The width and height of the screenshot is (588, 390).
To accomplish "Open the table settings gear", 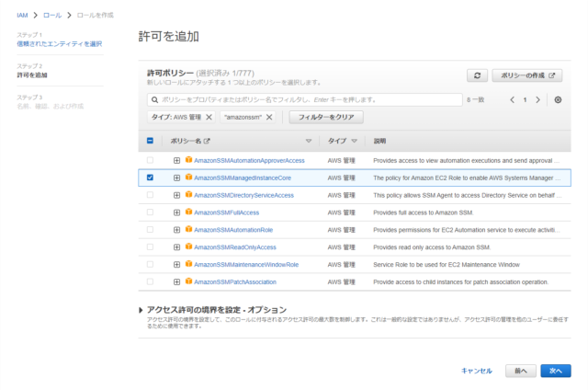I will click(558, 100).
